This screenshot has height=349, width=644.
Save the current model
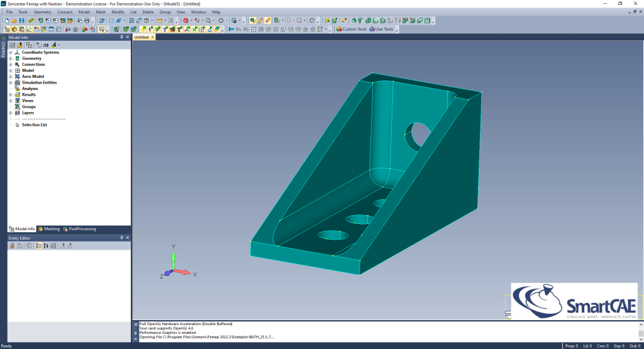point(22,21)
